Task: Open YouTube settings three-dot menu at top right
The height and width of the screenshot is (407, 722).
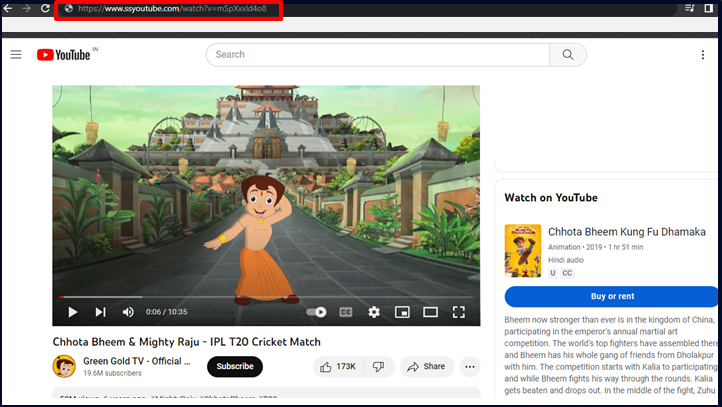Action: (x=703, y=55)
